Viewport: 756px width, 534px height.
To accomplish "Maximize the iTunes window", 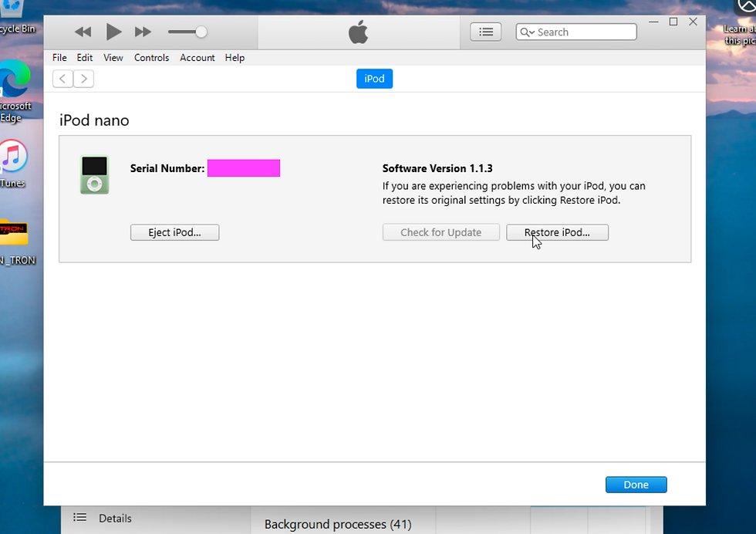I will 673,22.
